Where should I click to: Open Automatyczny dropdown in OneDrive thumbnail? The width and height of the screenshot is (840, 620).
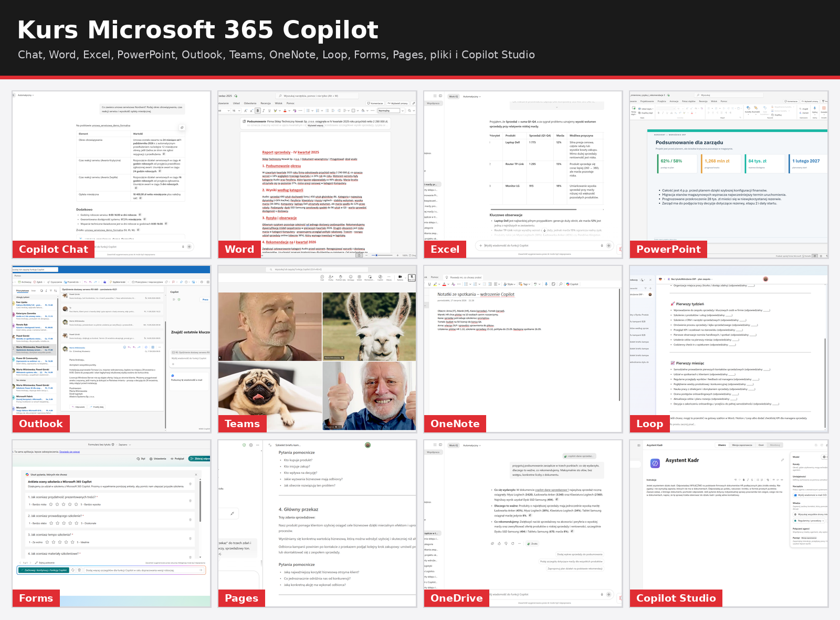coord(471,446)
